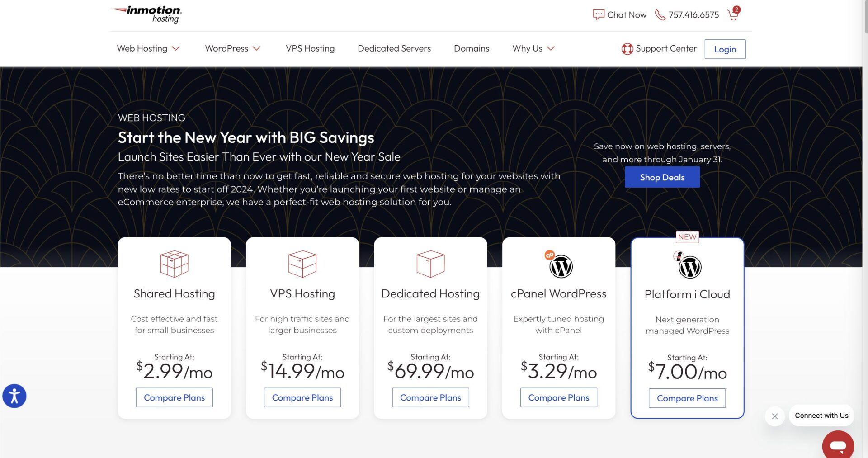Viewport: 868px width, 458px height.
Task: Click the NEW badge on Platform i Cloud
Action: click(687, 237)
